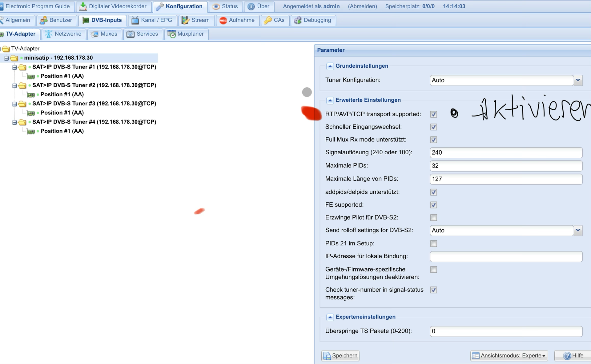This screenshot has height=364, width=591.
Task: Click the Muxplaner calendar icon
Action: coord(171,34)
